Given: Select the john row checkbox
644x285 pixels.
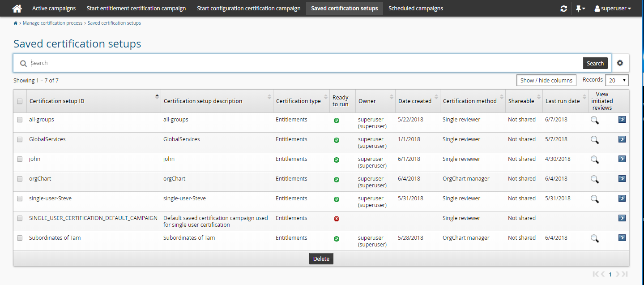Looking at the screenshot, I should 20,159.
